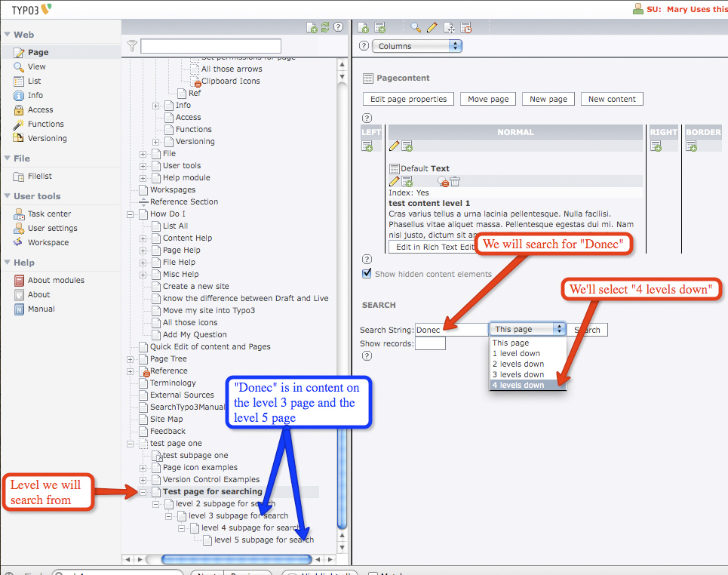
Task: Click the magnifier view page icon in toolbar
Action: pos(416,28)
